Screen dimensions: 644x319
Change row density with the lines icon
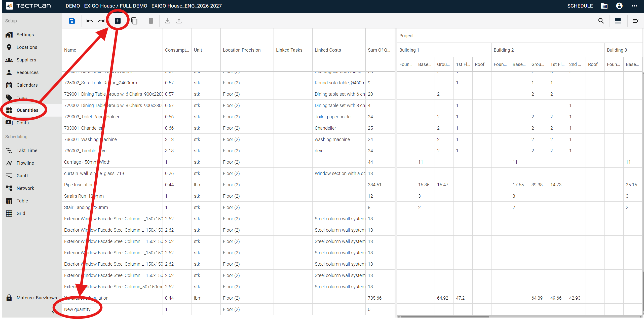[x=618, y=21]
